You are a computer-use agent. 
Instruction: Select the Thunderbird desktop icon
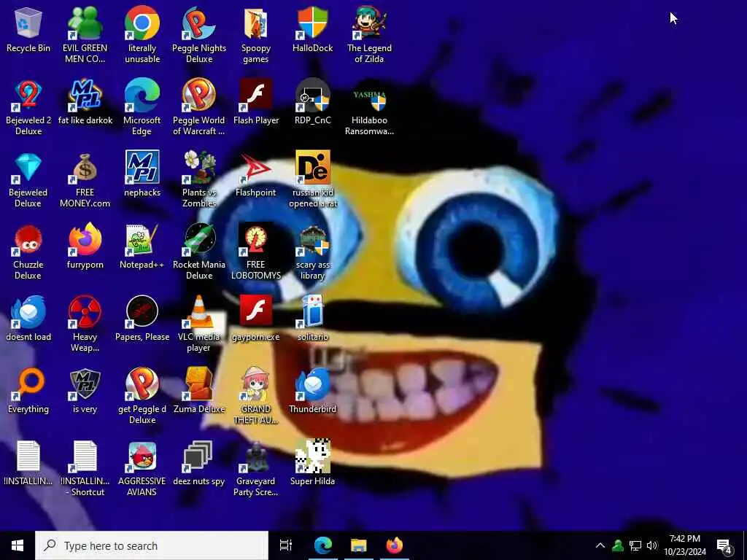312,384
